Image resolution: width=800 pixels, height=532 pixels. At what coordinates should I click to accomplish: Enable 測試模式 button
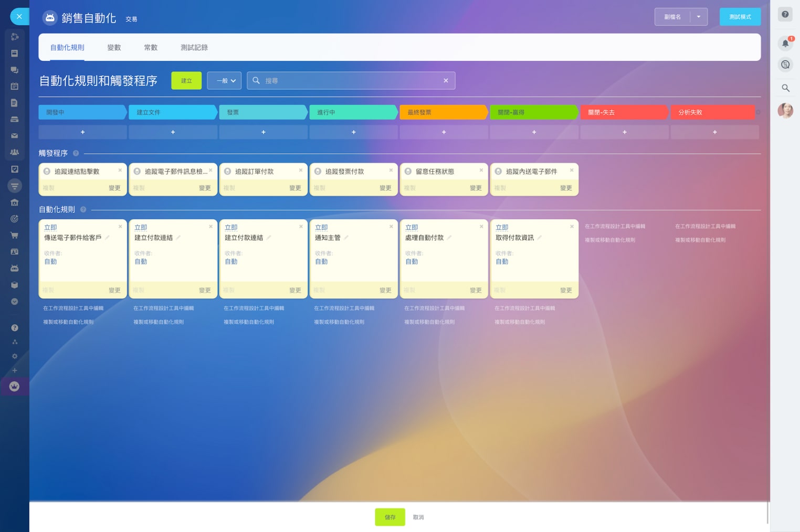coord(740,17)
